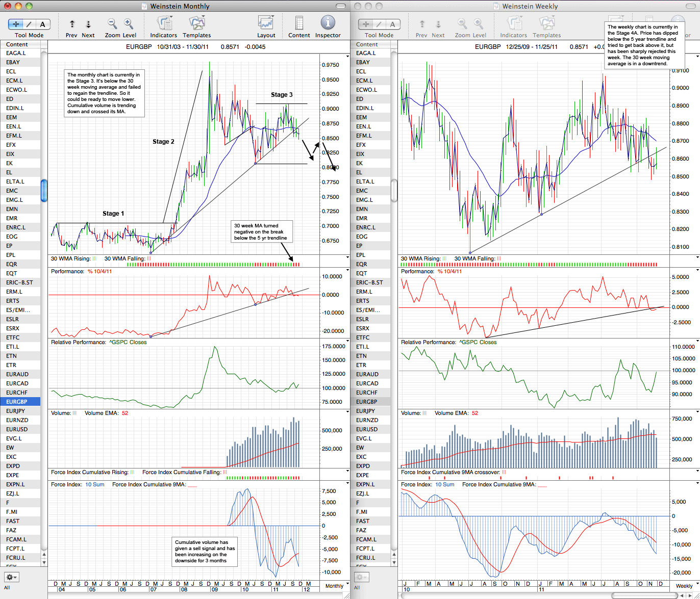Viewport: 700px width, 599px height.
Task: Select the crosshair tool in Weinstein Monthly
Action: [x=16, y=24]
